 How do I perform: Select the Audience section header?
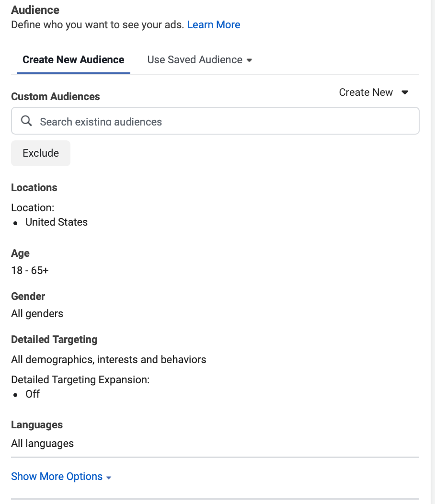click(x=35, y=10)
